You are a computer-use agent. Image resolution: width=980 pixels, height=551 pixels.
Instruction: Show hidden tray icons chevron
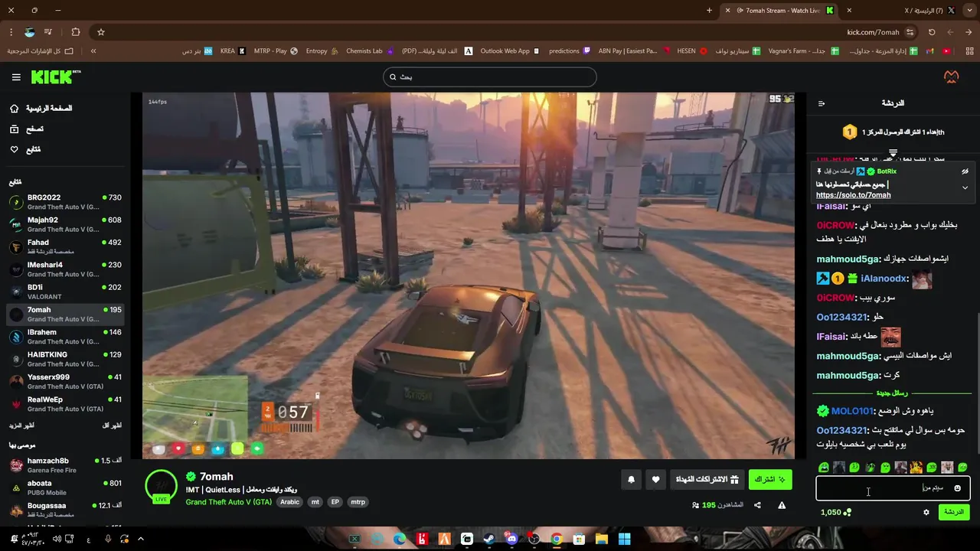(x=141, y=540)
